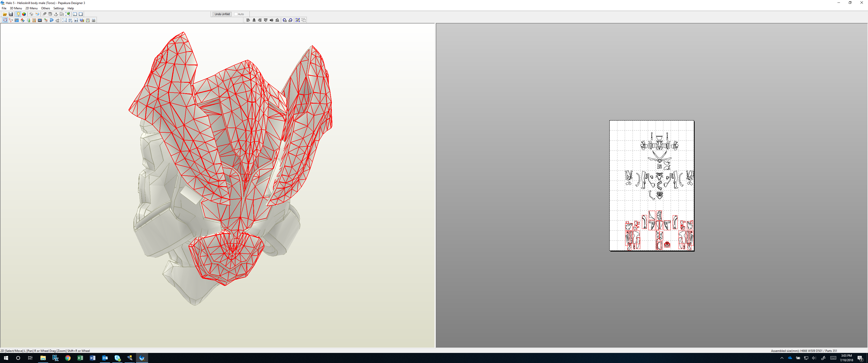
Task: Click the unfolded pattern sheet thumbnail
Action: coord(652,186)
